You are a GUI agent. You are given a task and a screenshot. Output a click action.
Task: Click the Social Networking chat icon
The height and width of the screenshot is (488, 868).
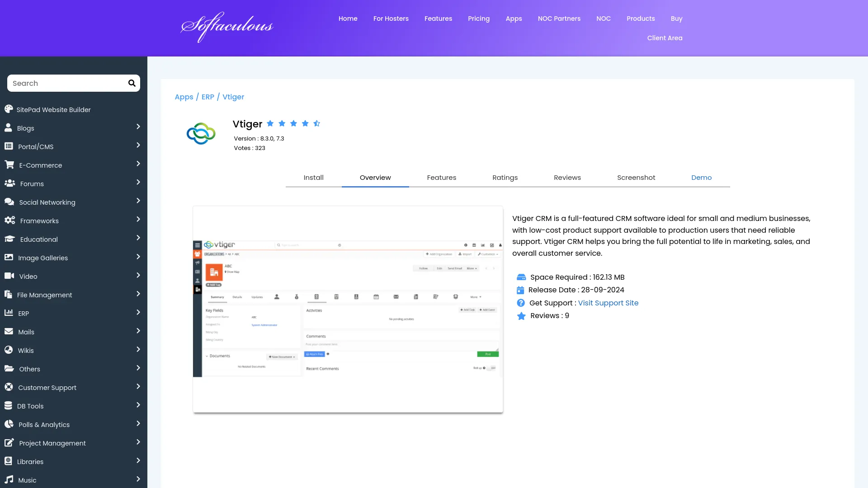coord(9,202)
